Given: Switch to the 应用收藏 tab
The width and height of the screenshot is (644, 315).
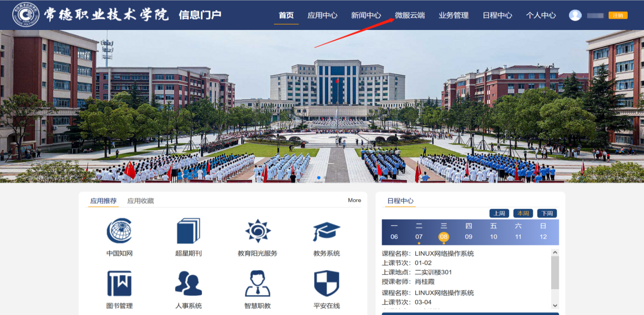Looking at the screenshot, I should click(x=141, y=201).
